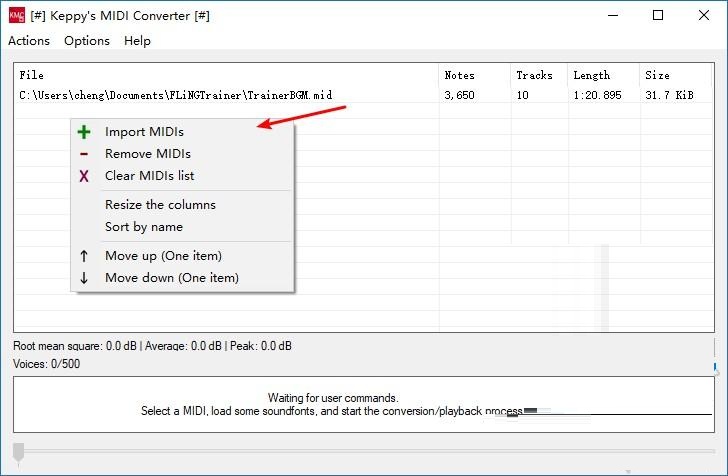Click the Voices: 0/500 status text

coord(46,364)
